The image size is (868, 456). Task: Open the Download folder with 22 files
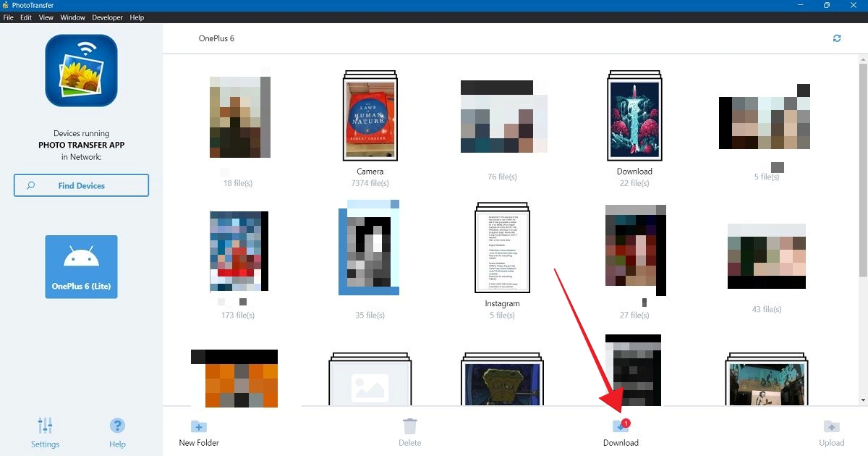pyautogui.click(x=634, y=116)
